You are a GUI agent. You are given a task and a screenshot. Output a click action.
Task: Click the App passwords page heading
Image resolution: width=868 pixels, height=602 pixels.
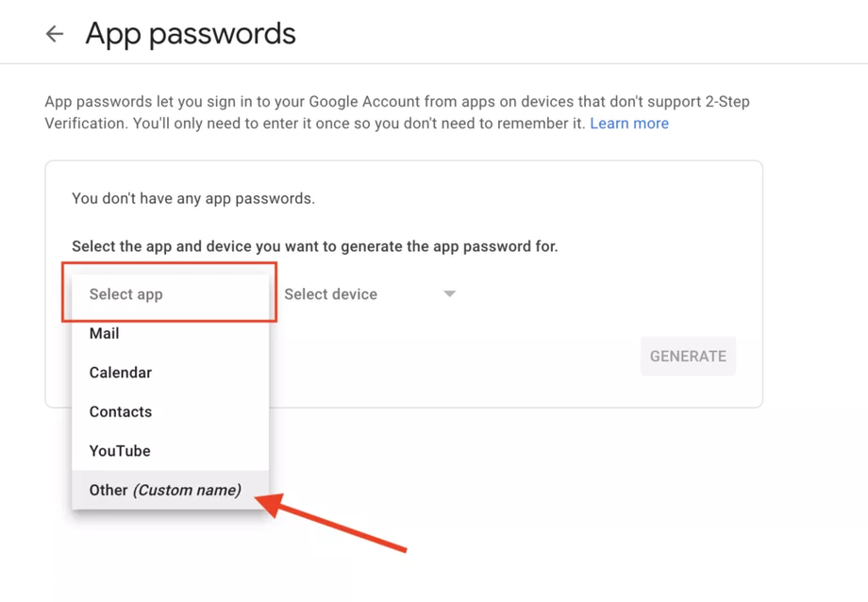pos(191,34)
